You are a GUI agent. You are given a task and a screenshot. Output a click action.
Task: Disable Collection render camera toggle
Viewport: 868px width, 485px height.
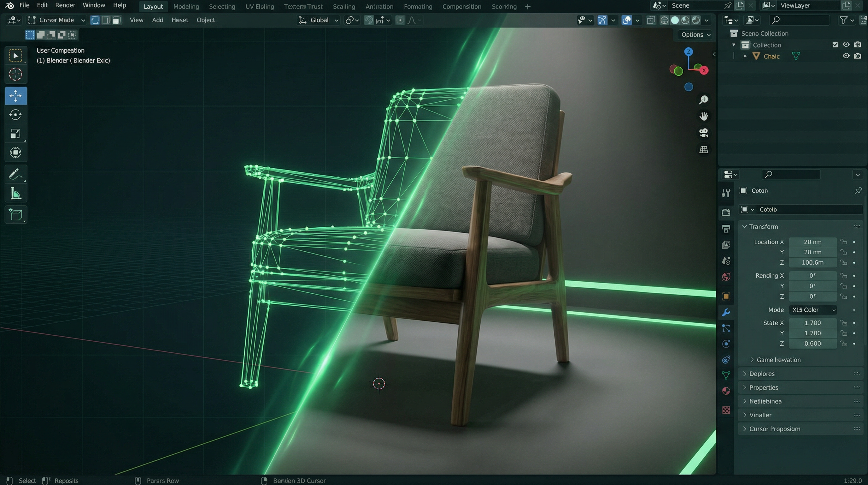click(858, 45)
